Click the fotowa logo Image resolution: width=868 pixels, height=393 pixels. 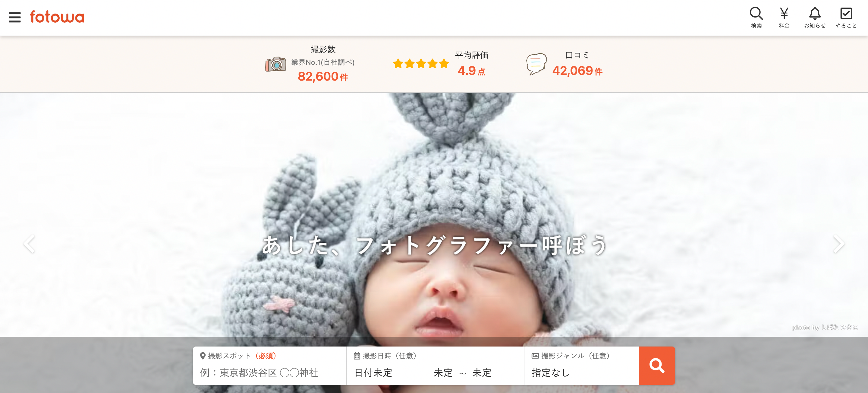point(57,17)
